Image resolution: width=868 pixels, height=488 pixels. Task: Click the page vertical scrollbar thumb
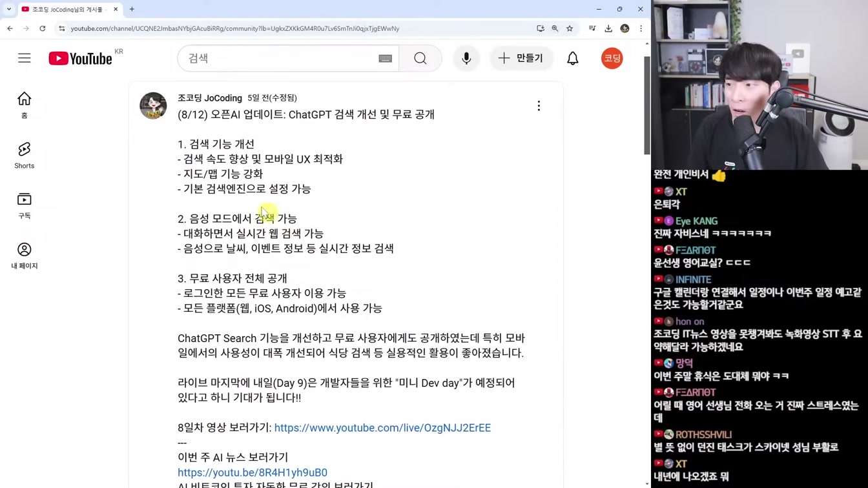[x=647, y=105]
